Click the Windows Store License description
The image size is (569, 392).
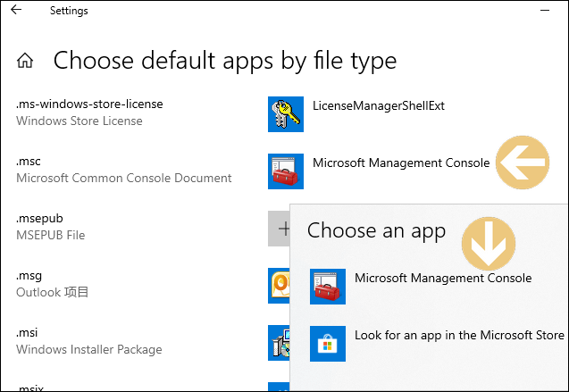click(79, 121)
